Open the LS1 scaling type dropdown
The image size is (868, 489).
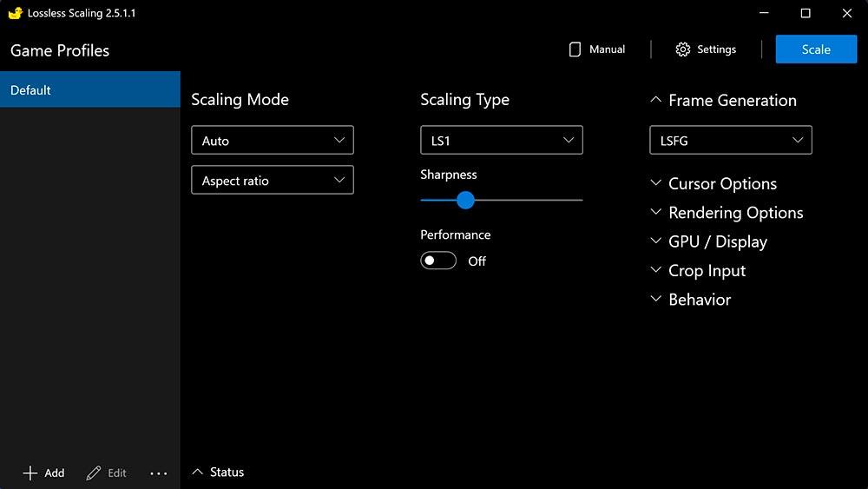[501, 140]
